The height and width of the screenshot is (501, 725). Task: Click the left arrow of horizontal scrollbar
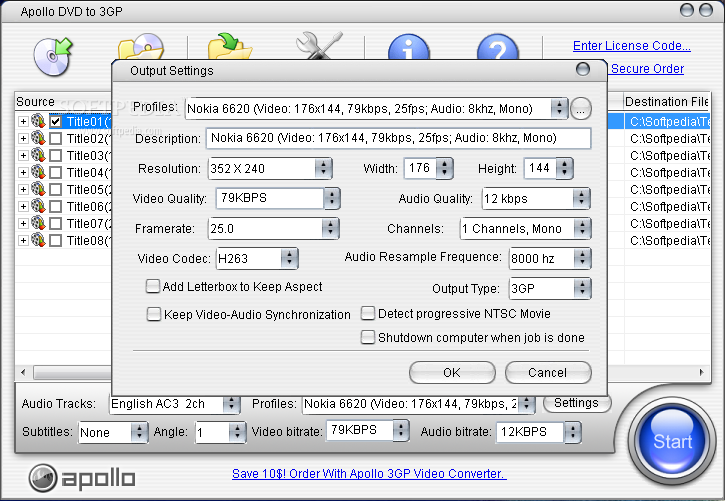click(24, 372)
